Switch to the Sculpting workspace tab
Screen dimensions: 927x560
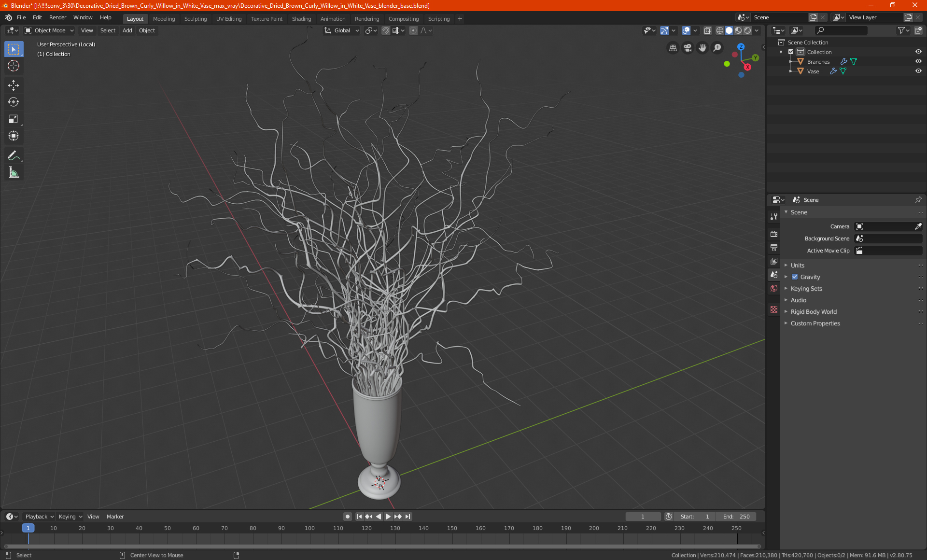pos(195,18)
